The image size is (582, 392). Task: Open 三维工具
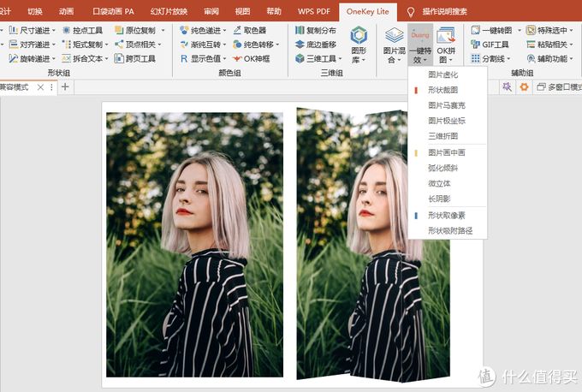click(x=318, y=58)
